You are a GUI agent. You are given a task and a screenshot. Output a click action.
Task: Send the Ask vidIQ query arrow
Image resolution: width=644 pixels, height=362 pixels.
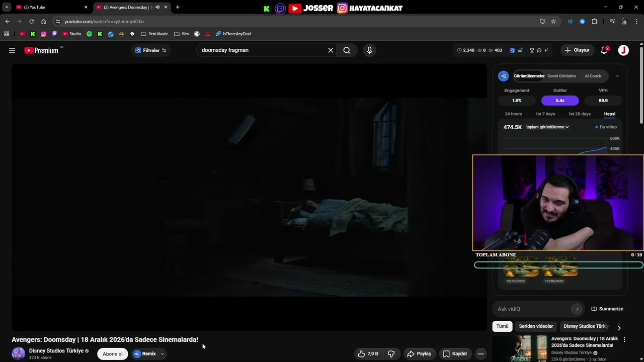tap(577, 309)
